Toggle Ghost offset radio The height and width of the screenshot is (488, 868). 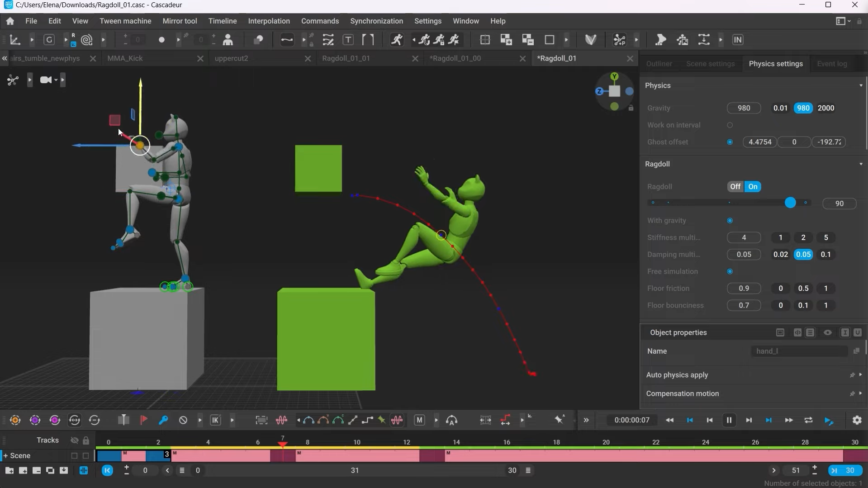click(730, 142)
